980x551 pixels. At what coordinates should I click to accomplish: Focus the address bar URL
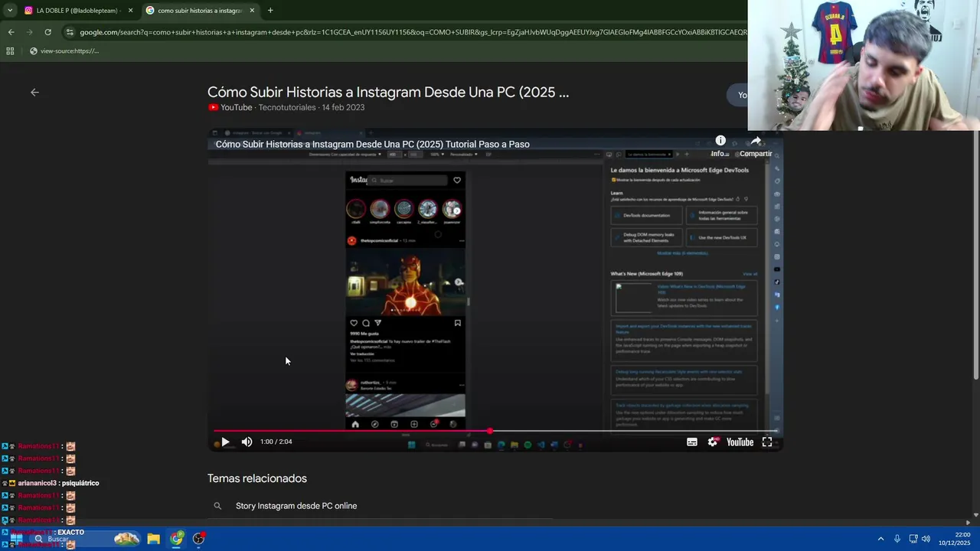(412, 32)
